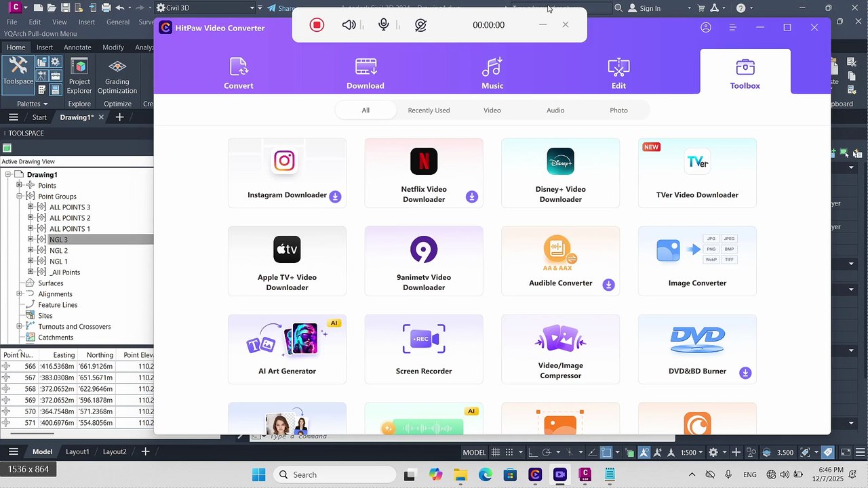Open the annotation scale 1:500 dropdown

pos(692,452)
